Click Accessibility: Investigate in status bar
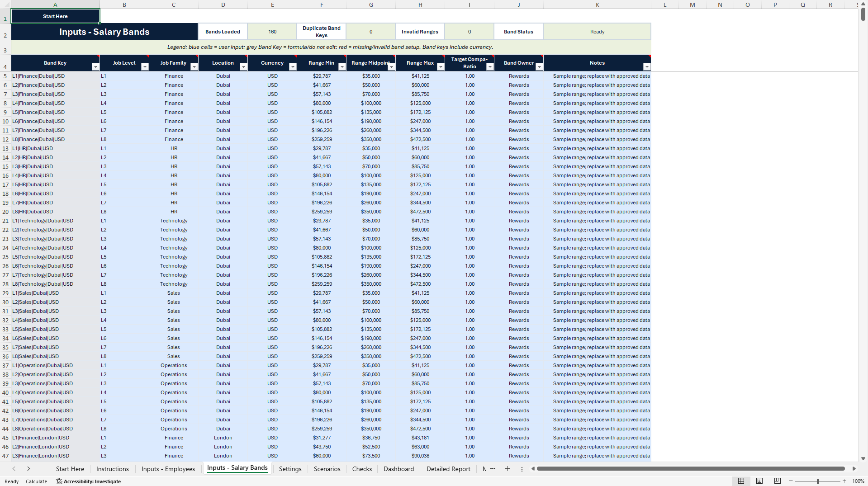The image size is (868, 486). (89, 481)
